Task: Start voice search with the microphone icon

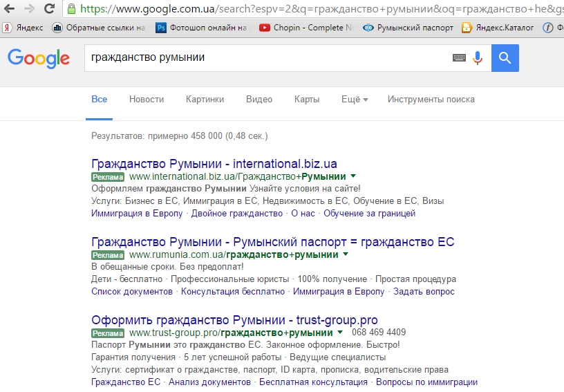Action: tap(477, 58)
